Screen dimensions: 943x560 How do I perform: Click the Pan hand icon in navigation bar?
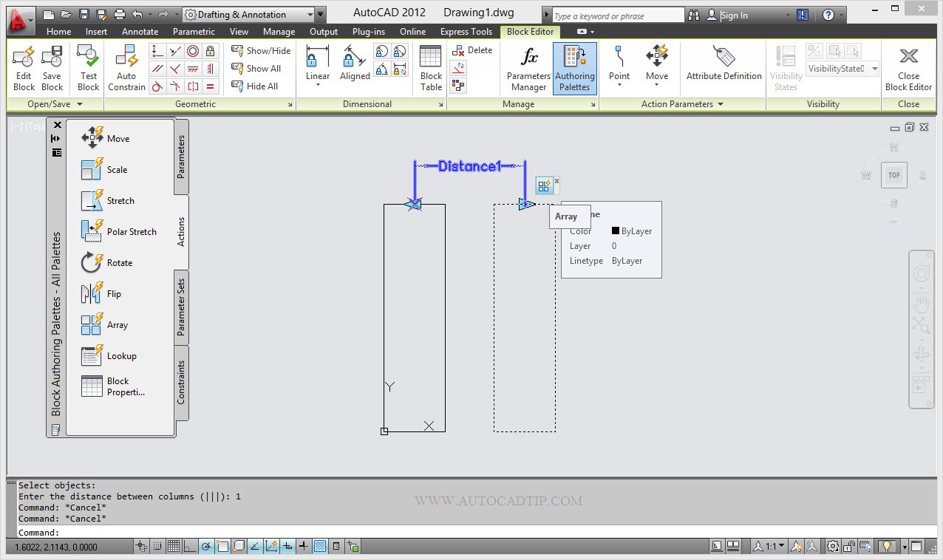(x=921, y=304)
